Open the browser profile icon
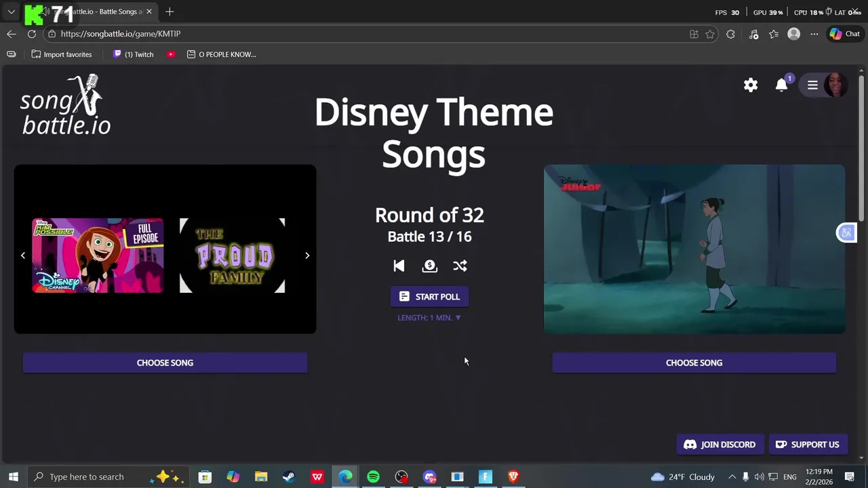Screen dimensions: 868x488 [793, 34]
